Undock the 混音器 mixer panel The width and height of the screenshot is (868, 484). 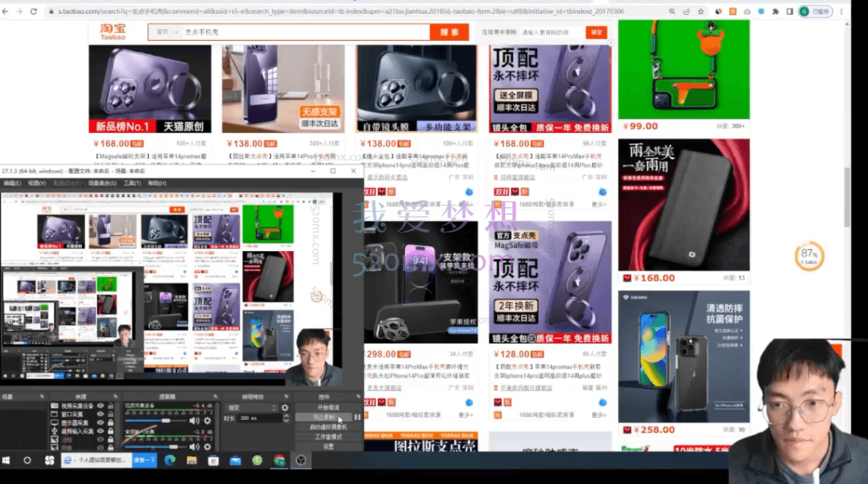click(215, 396)
